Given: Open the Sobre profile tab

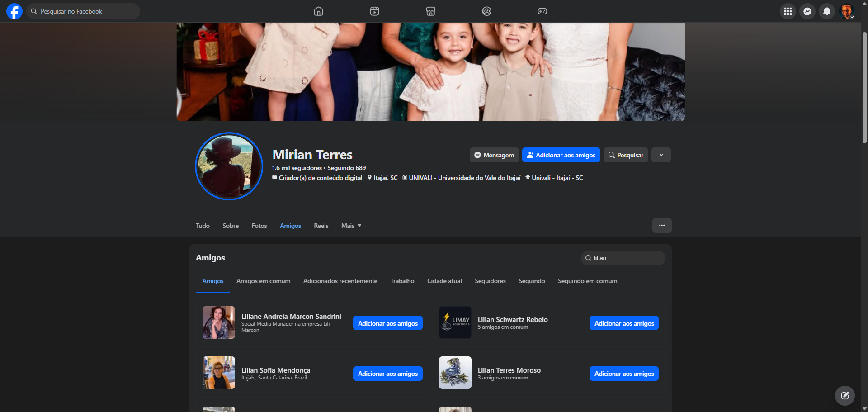Looking at the screenshot, I should pos(231,226).
